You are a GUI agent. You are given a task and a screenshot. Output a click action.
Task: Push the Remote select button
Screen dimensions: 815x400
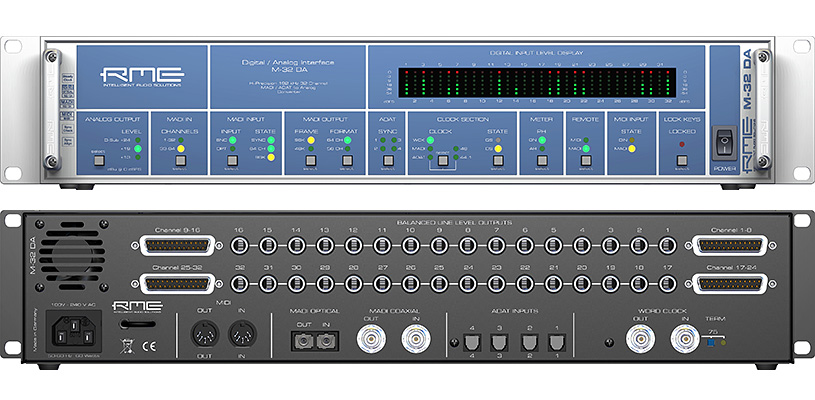585,160
